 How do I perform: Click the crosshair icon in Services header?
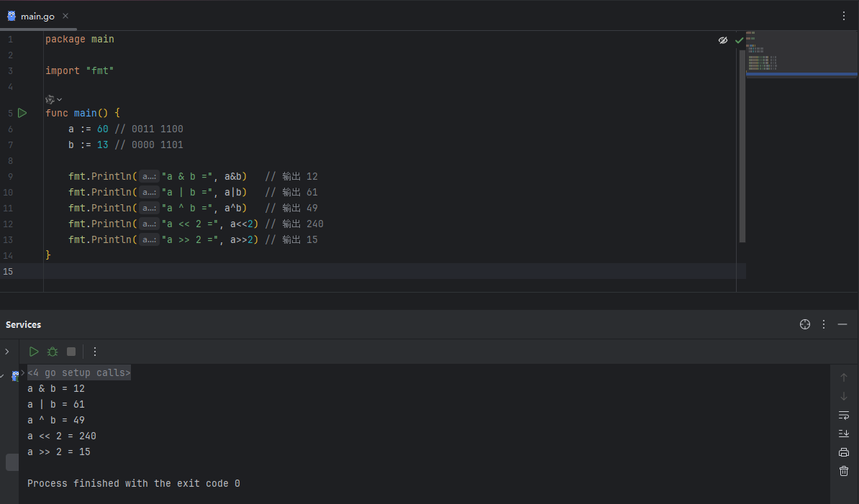click(x=805, y=325)
